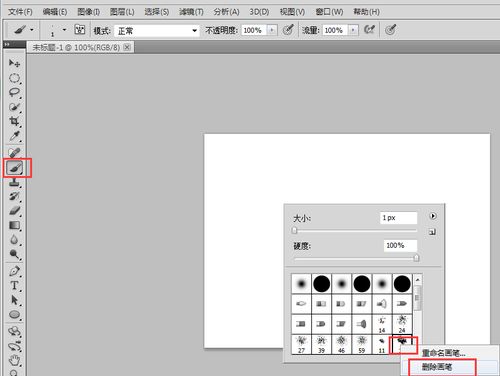Viewport: 500px width, 376px height.
Task: Select the Quick Selection tool
Action: [14, 107]
